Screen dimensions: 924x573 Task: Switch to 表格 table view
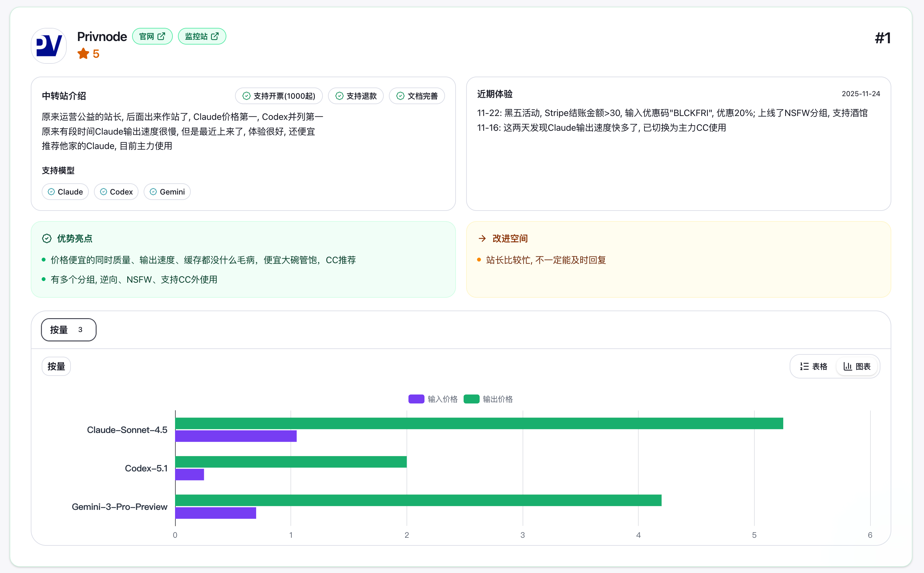coord(813,367)
